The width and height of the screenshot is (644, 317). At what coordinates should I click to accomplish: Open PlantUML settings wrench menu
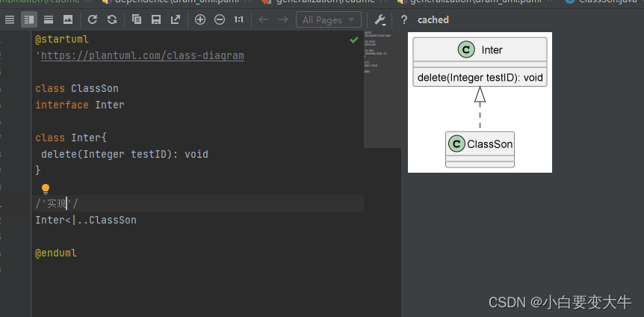pyautogui.click(x=380, y=19)
